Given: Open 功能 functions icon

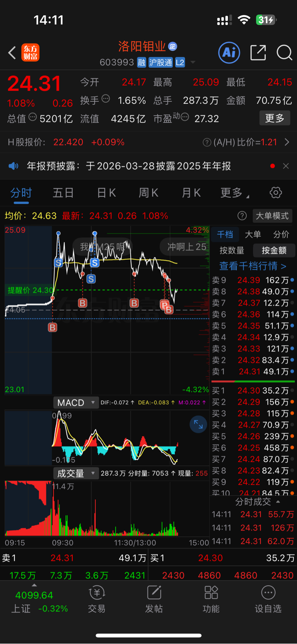Looking at the screenshot, I should click(x=211, y=599).
